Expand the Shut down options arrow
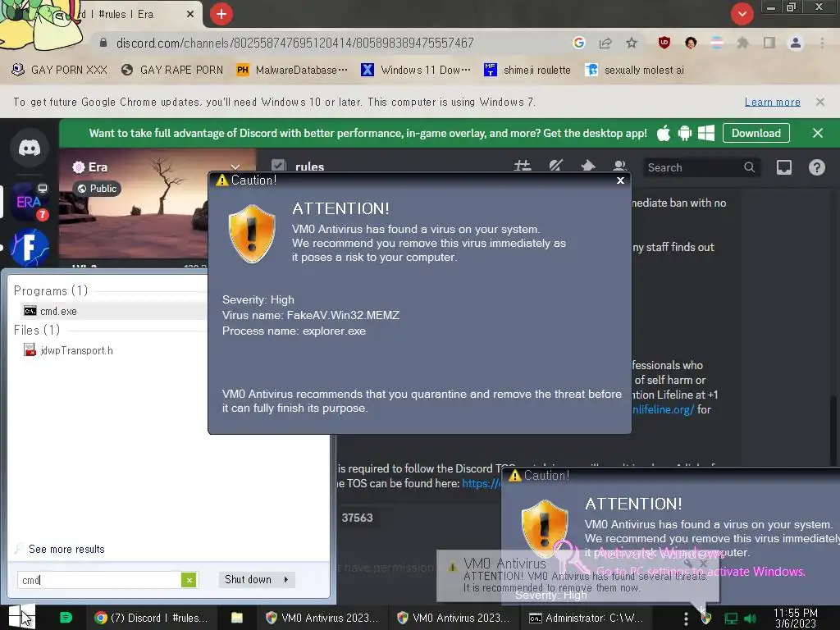 [286, 580]
